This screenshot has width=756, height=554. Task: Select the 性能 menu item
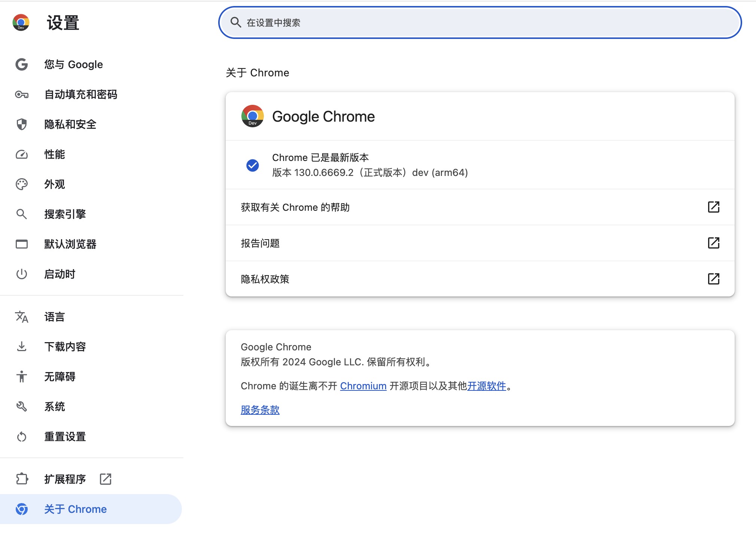[91, 154]
